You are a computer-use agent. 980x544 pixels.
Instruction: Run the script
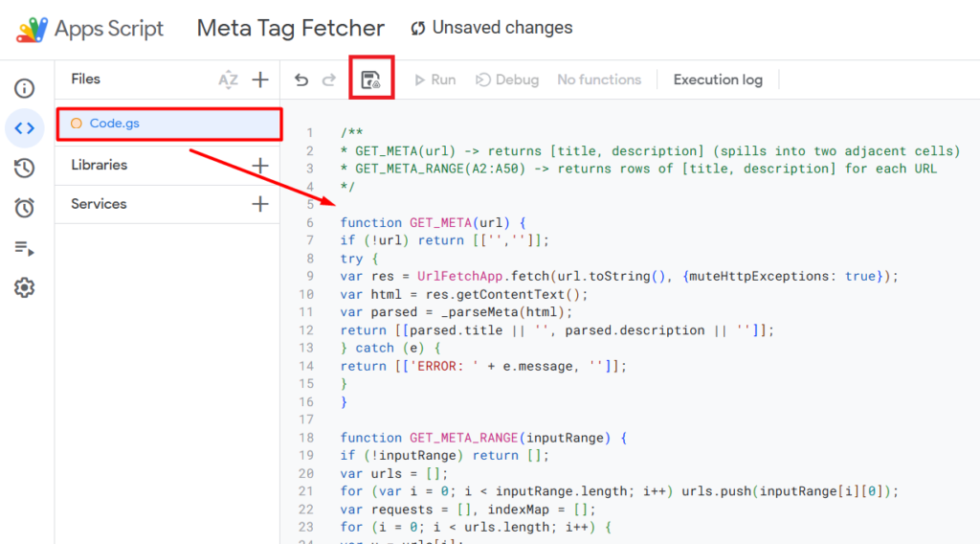pyautogui.click(x=435, y=80)
